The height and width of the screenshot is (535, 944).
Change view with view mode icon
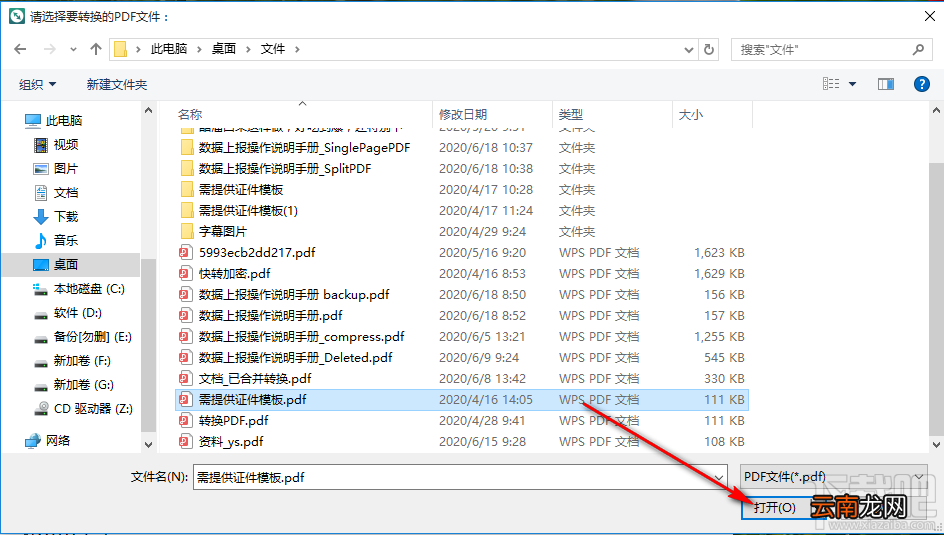[831, 84]
